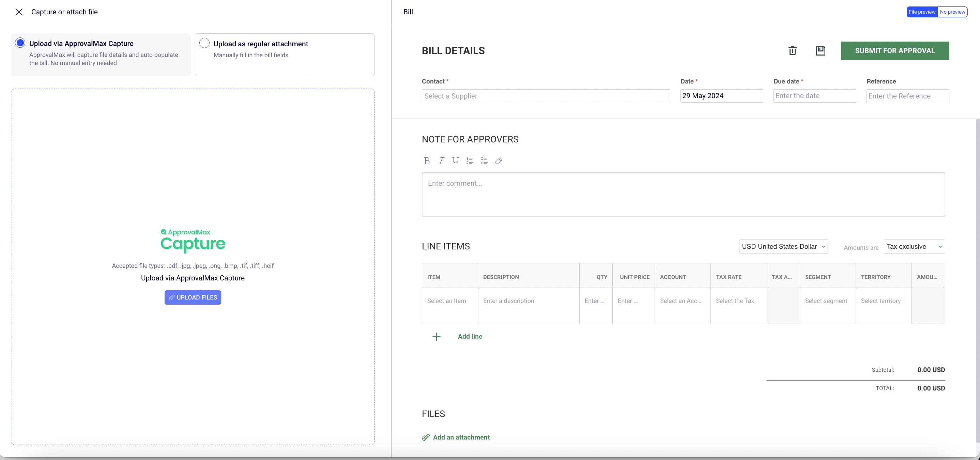Click the Add an attachment link

point(461,438)
